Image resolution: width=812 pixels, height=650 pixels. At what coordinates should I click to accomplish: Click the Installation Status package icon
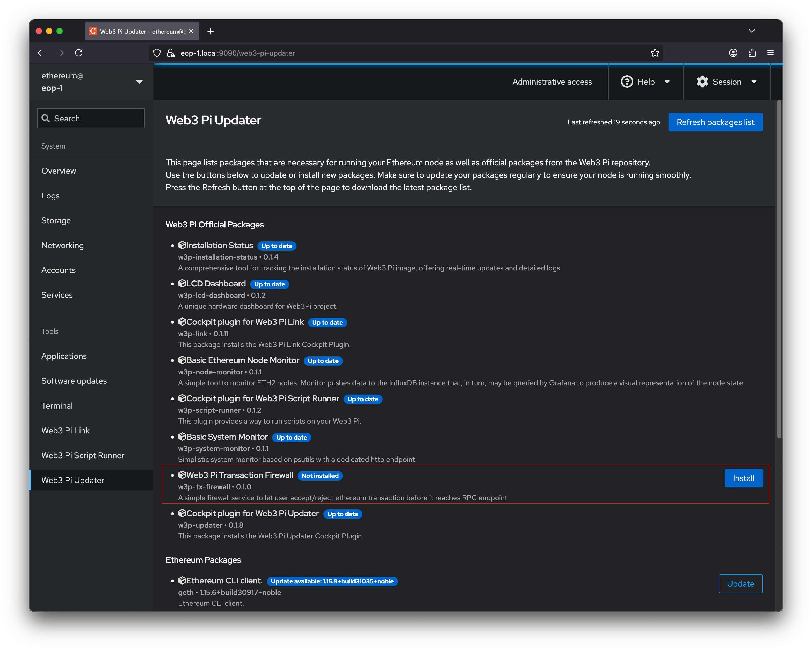pyautogui.click(x=182, y=245)
